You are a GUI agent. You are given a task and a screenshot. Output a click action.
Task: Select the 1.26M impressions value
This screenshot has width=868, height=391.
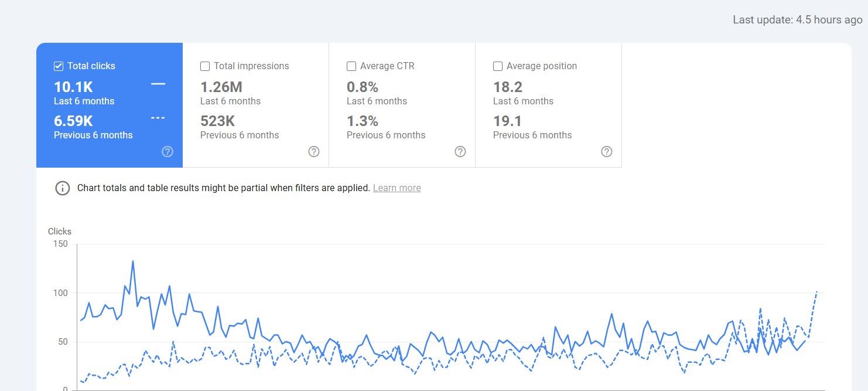point(221,87)
